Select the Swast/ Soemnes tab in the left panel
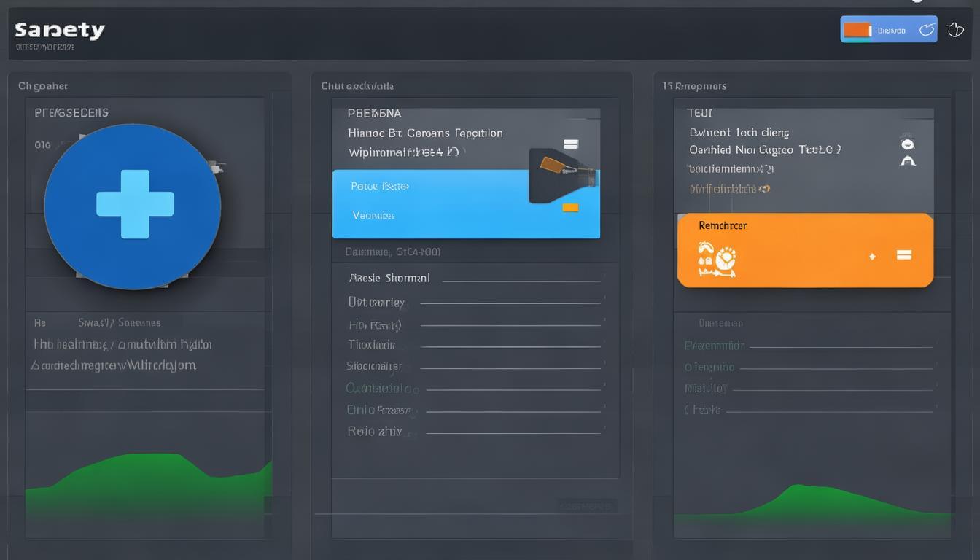 click(x=119, y=322)
